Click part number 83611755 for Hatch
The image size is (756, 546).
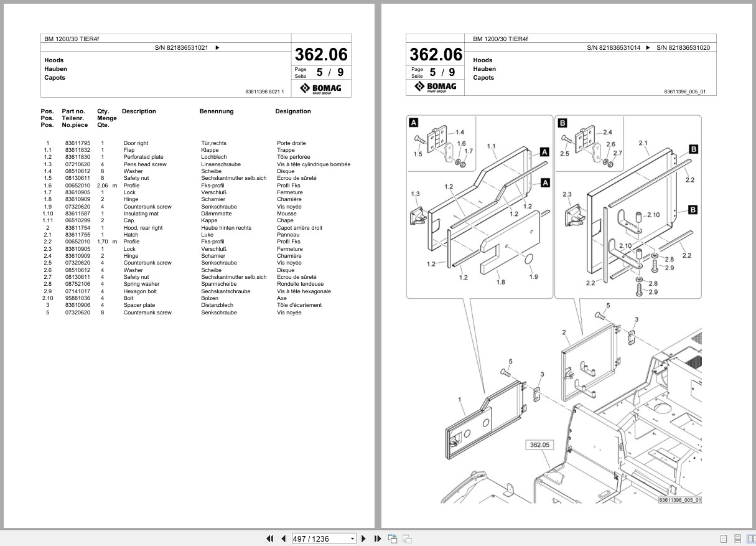coord(78,235)
